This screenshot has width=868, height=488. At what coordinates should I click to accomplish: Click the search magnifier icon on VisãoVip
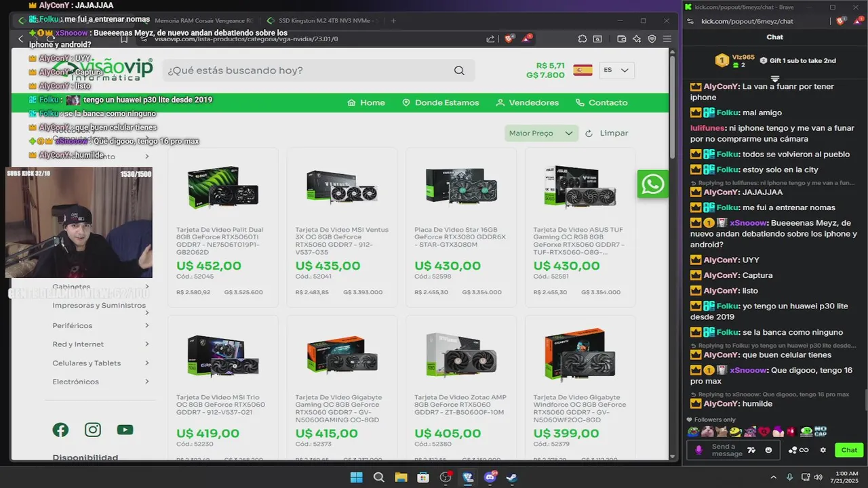click(459, 70)
